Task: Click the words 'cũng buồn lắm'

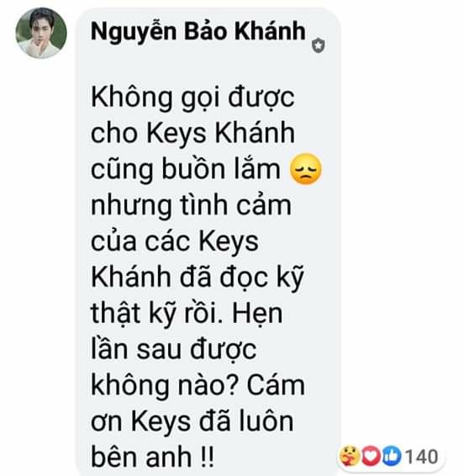Action: (186, 169)
